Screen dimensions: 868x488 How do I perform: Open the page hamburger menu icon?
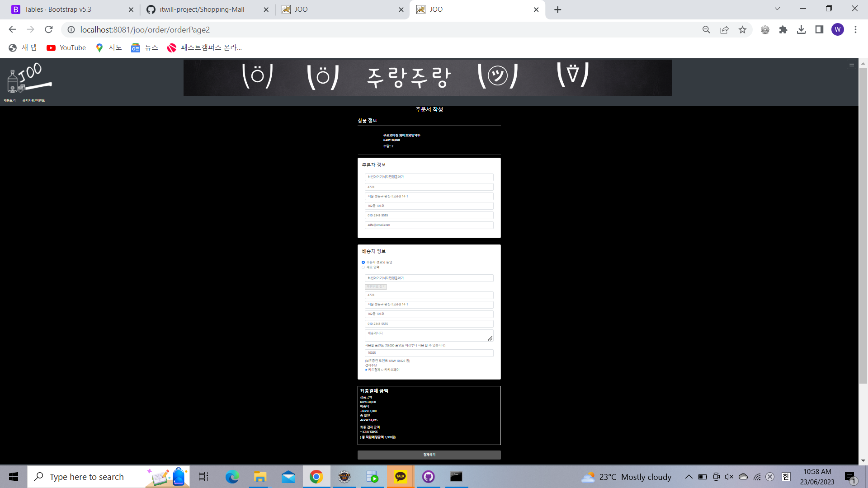point(852,64)
